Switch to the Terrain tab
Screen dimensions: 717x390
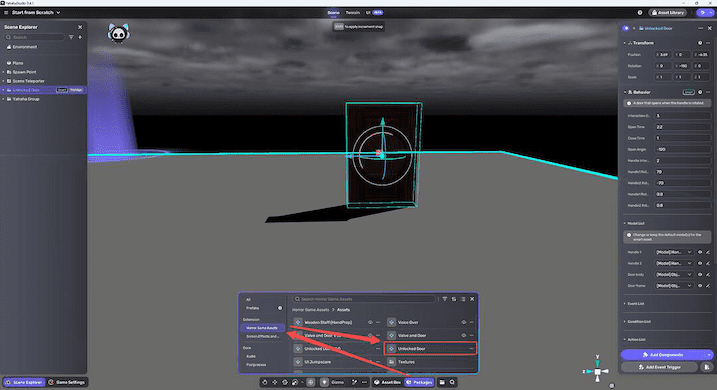coord(353,13)
